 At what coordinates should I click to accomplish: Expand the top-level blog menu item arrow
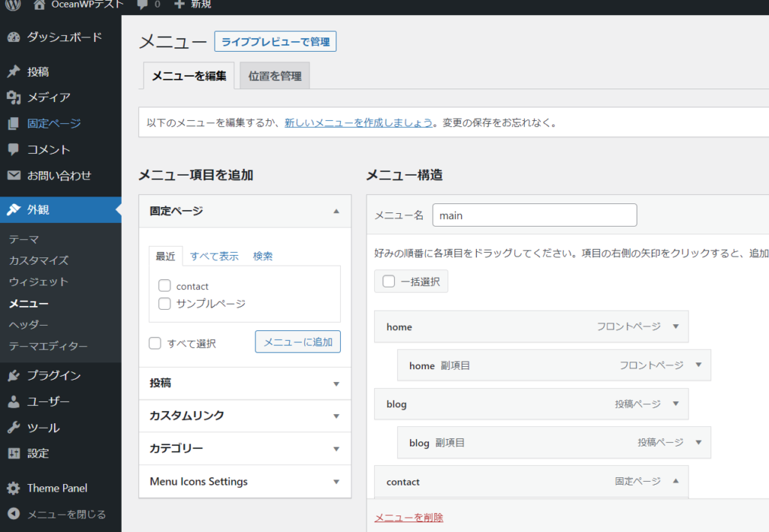click(676, 404)
